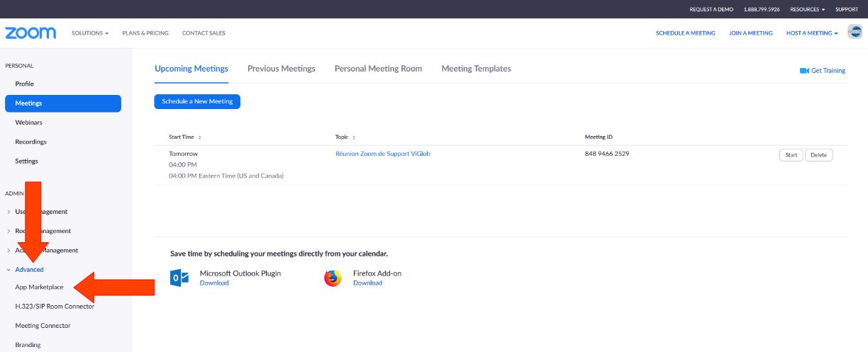Collapse the Advanced section
The height and width of the screenshot is (352, 868).
click(26, 270)
